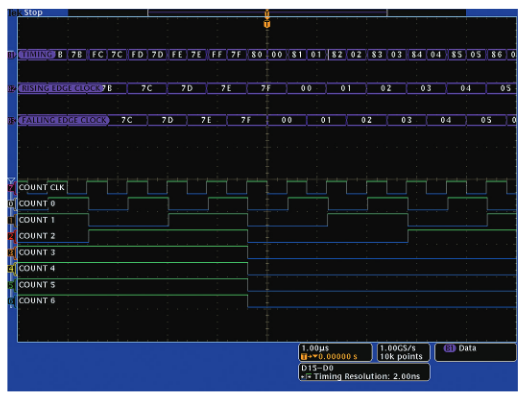The image size is (525, 399).
Task: Click 03 in the RISING EDGE CLOCK bus
Action: 426,88
